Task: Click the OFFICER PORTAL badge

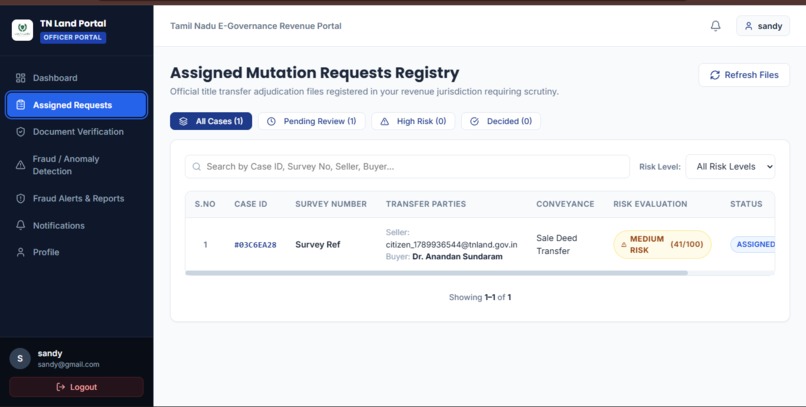Action: pyautogui.click(x=73, y=38)
